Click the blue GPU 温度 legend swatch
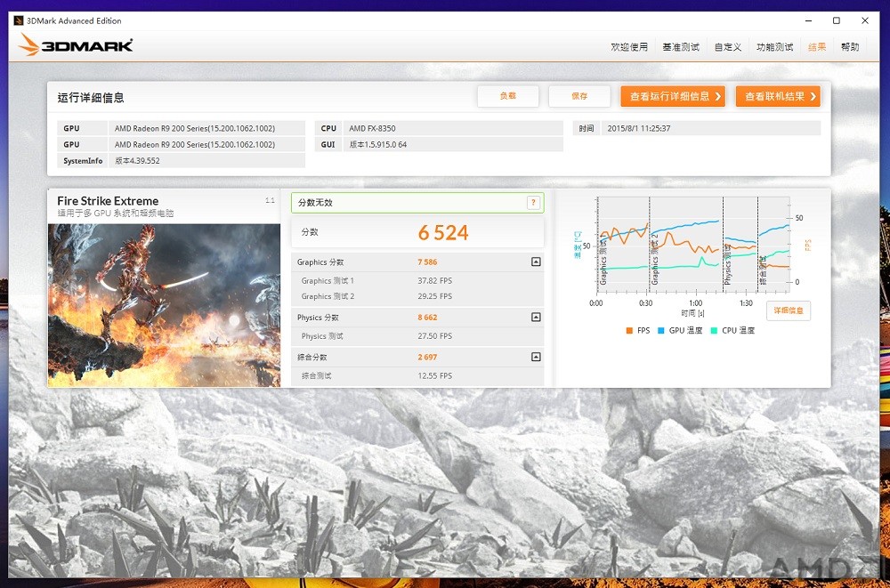890x588 pixels. point(660,330)
